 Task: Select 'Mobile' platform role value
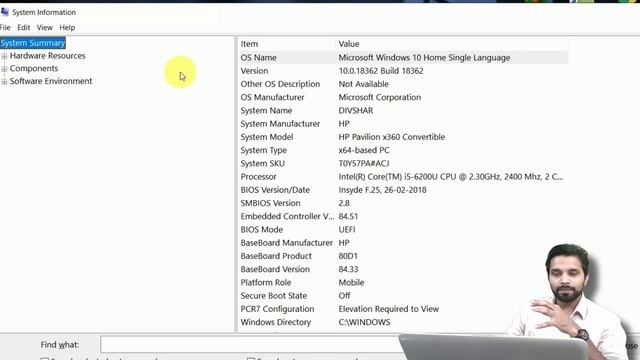tap(351, 282)
